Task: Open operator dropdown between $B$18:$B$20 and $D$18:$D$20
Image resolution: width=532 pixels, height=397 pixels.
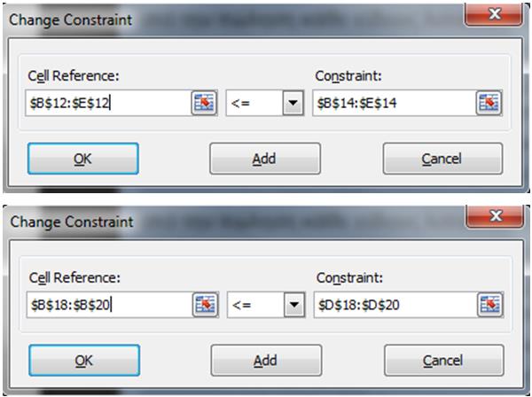Action: (294, 305)
